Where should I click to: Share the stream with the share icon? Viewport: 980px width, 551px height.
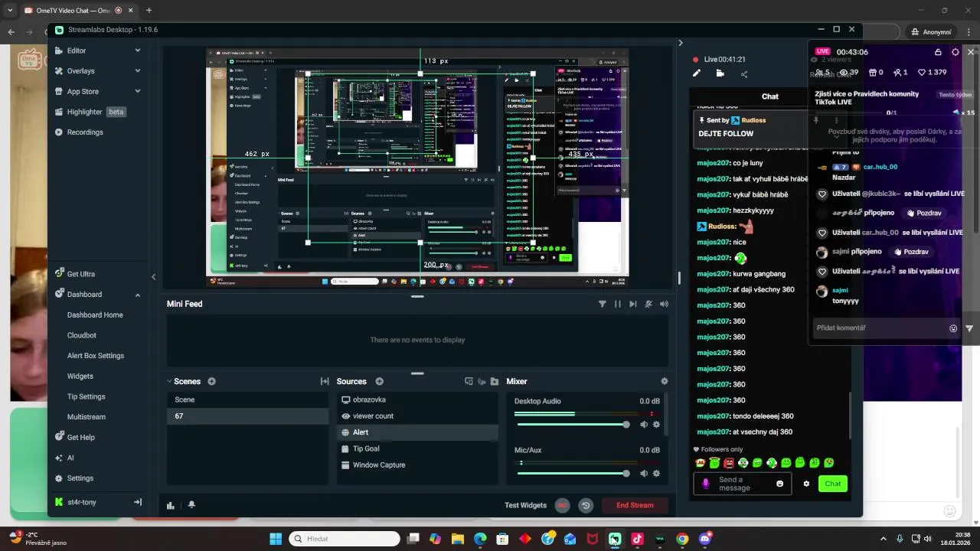tap(744, 74)
